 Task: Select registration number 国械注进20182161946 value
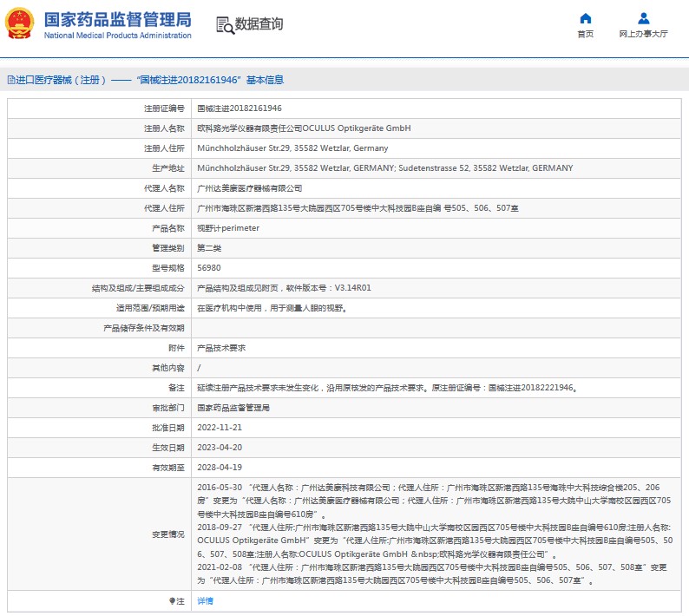pyautogui.click(x=240, y=108)
